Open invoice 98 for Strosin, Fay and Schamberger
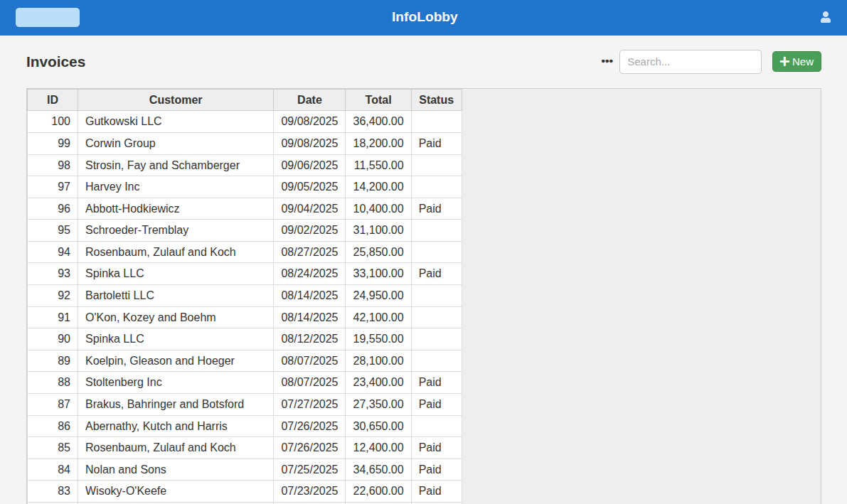 162,166
